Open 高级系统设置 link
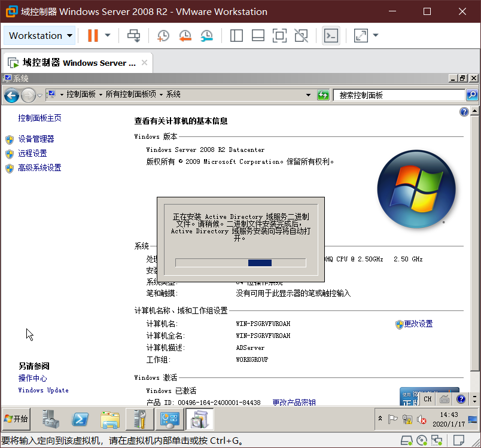 [x=39, y=167]
